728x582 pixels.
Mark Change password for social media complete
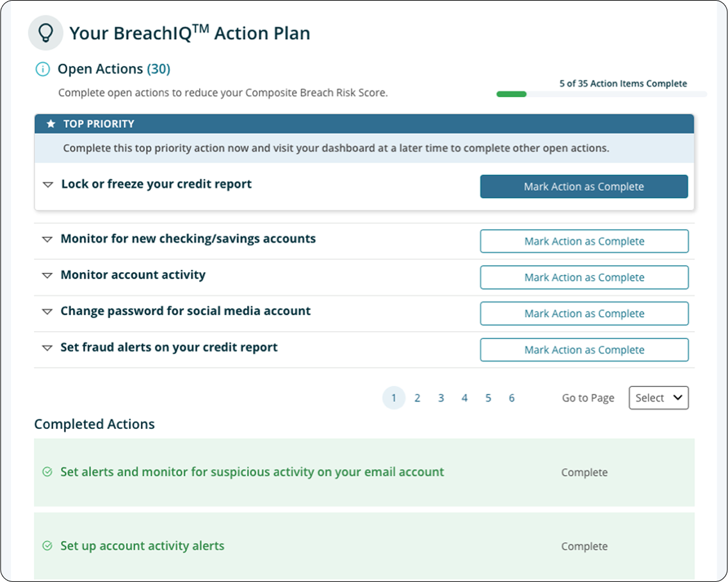(584, 314)
